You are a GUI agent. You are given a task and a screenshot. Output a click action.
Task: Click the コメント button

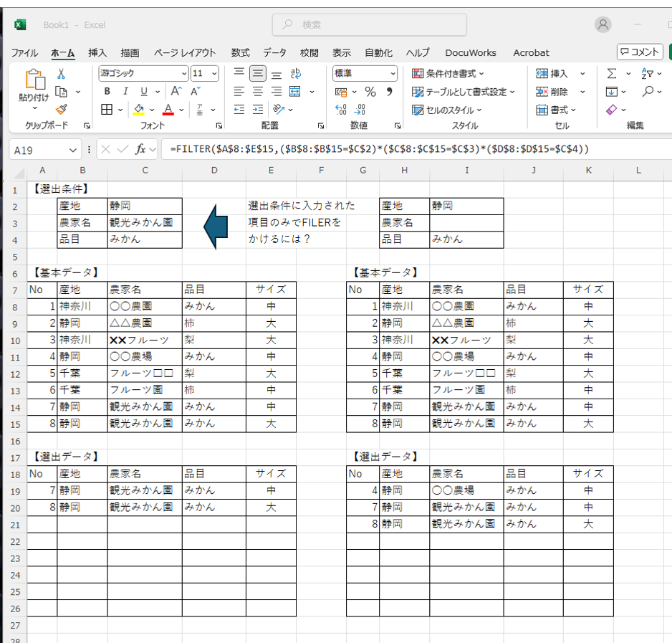coord(640,52)
